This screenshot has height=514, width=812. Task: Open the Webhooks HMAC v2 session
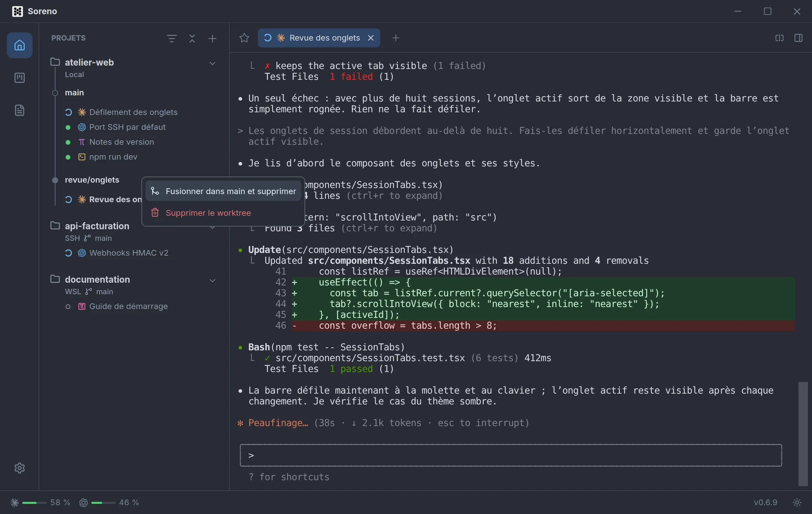click(129, 253)
